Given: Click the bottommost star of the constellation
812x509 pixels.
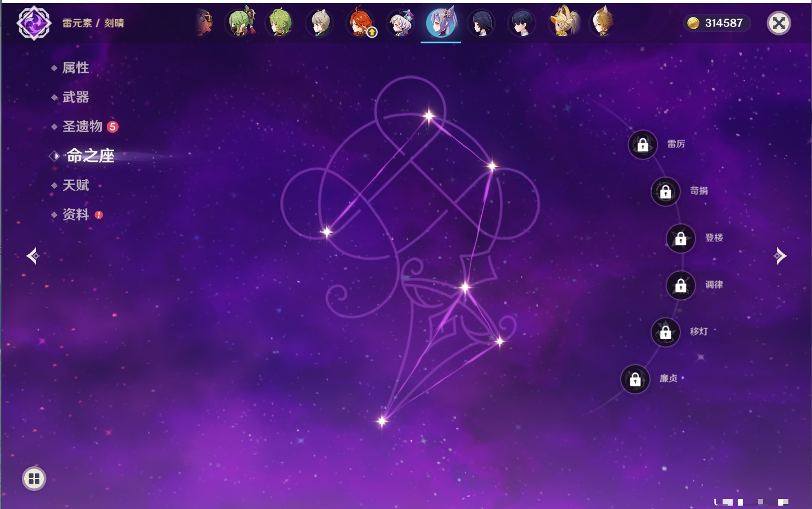Looking at the screenshot, I should pos(382,421).
